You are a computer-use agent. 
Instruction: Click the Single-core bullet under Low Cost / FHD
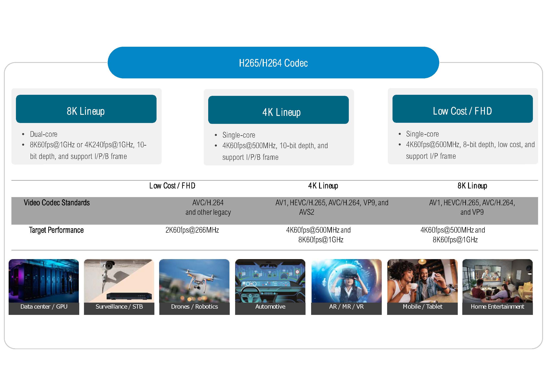click(x=422, y=134)
